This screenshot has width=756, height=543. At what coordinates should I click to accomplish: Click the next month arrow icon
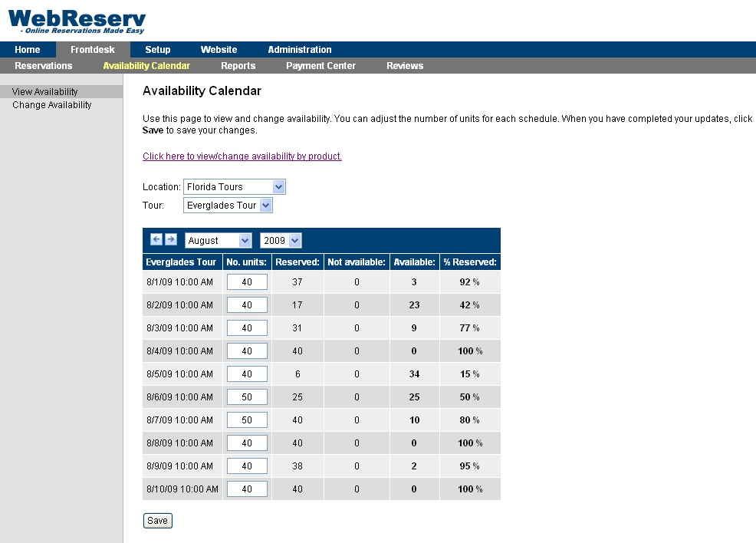171,240
